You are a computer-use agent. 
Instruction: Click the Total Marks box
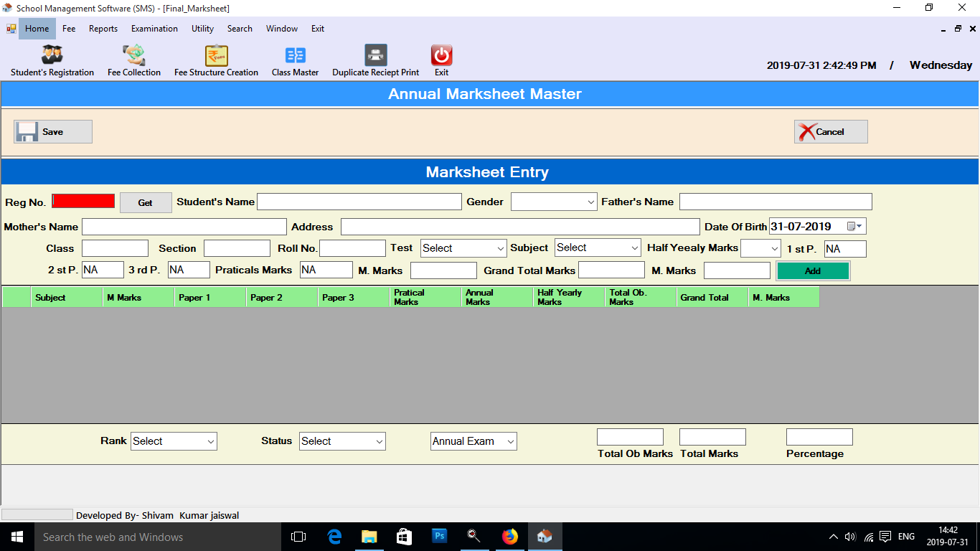tap(712, 437)
